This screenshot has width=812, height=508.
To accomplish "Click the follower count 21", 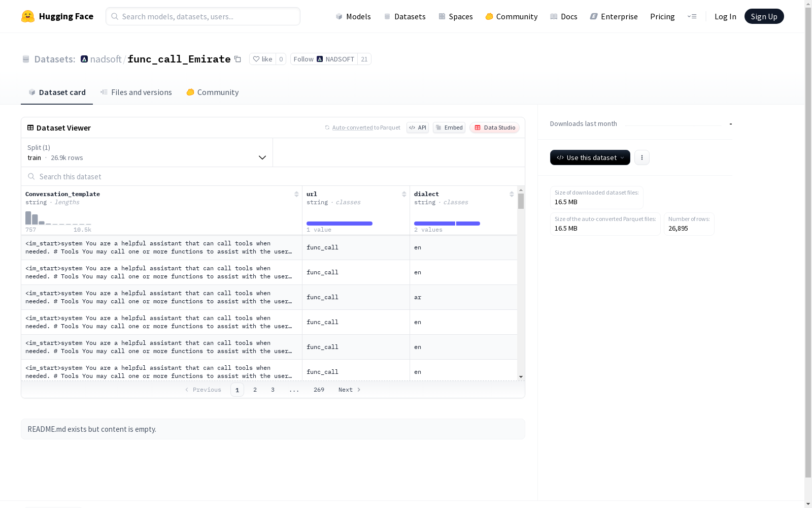I will [x=364, y=59].
